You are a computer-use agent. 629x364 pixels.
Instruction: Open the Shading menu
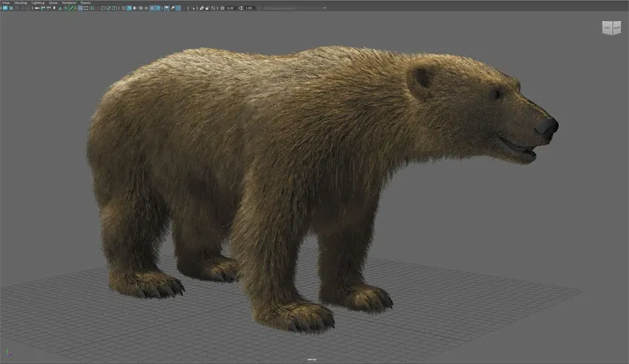click(x=20, y=3)
